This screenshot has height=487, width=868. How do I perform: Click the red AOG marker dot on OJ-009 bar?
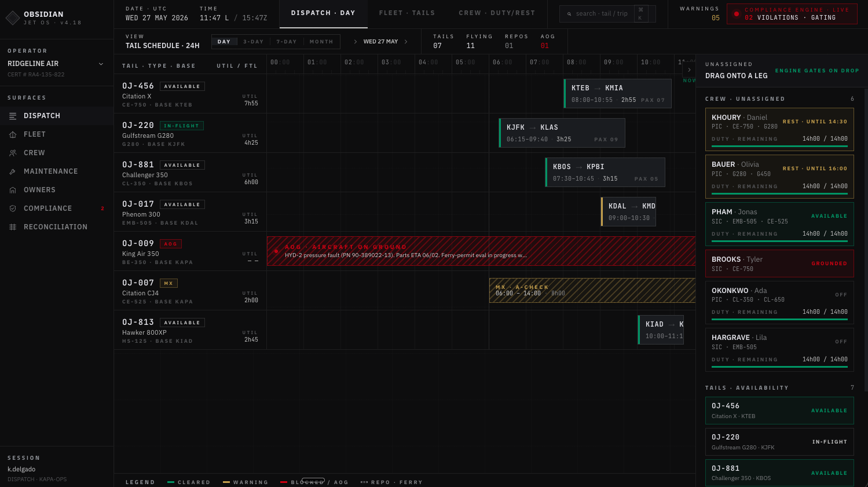pos(276,251)
